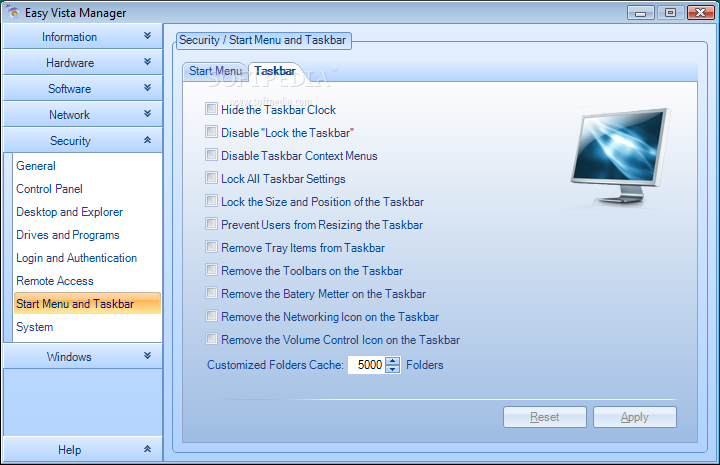The height and width of the screenshot is (465, 720).
Task: Maximize the Easy Vista Manager window
Action: coord(670,13)
